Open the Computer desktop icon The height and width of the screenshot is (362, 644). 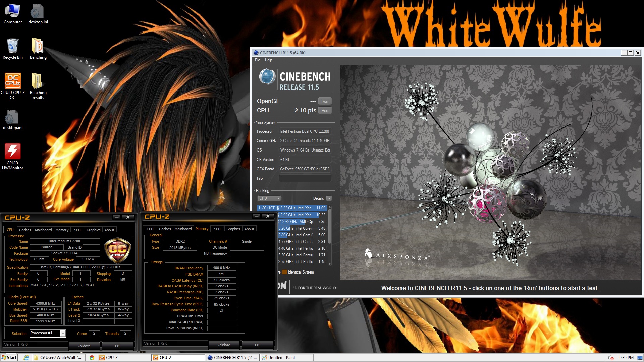(x=13, y=14)
